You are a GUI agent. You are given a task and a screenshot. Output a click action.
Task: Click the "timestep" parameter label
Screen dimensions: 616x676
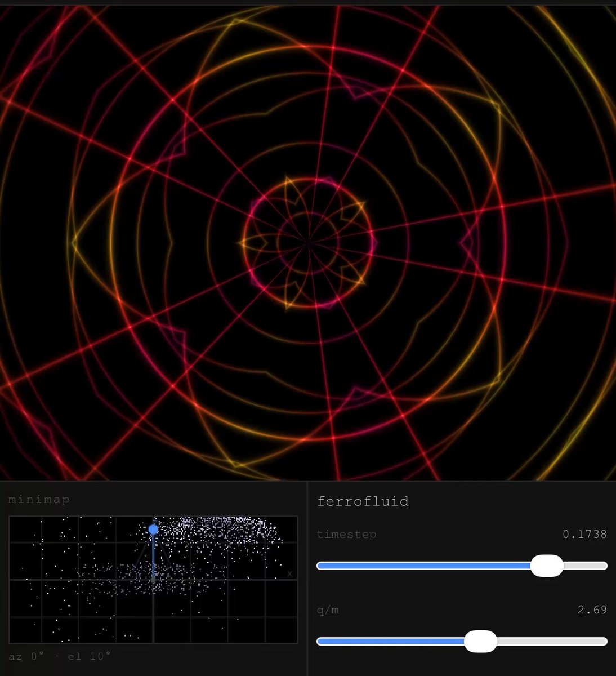[346, 535]
